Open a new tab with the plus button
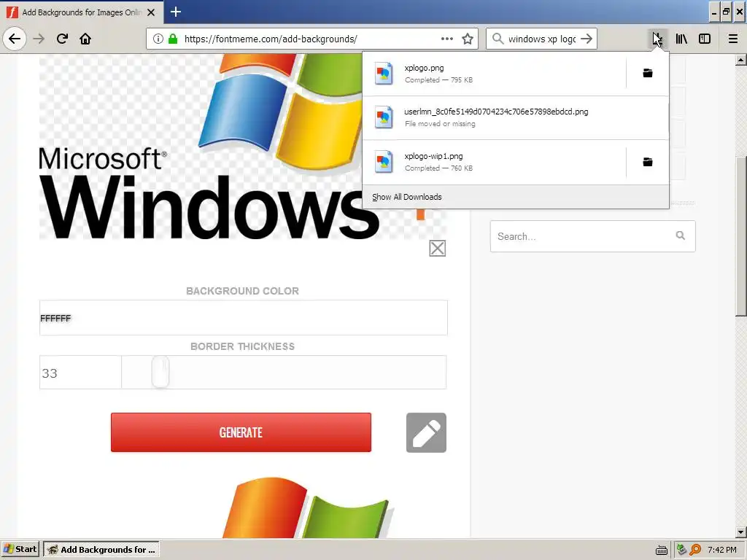 point(175,12)
